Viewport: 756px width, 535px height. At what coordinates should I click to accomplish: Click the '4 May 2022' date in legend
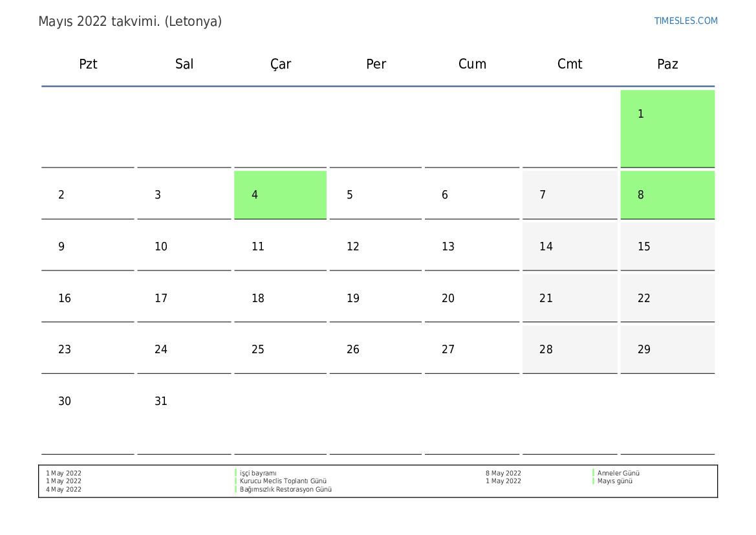[x=63, y=490]
